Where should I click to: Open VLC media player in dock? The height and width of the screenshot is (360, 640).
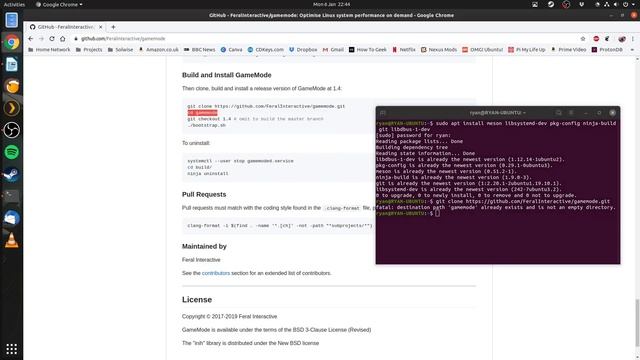(x=11, y=240)
